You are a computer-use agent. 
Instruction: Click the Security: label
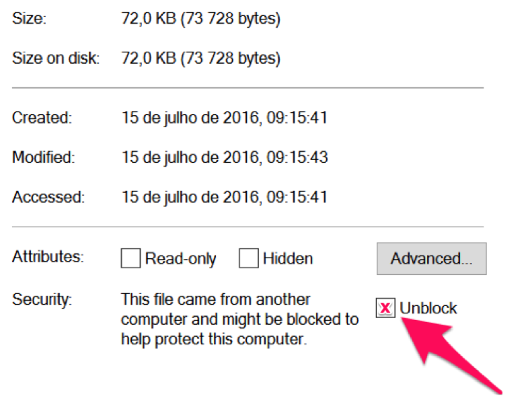click(42, 299)
